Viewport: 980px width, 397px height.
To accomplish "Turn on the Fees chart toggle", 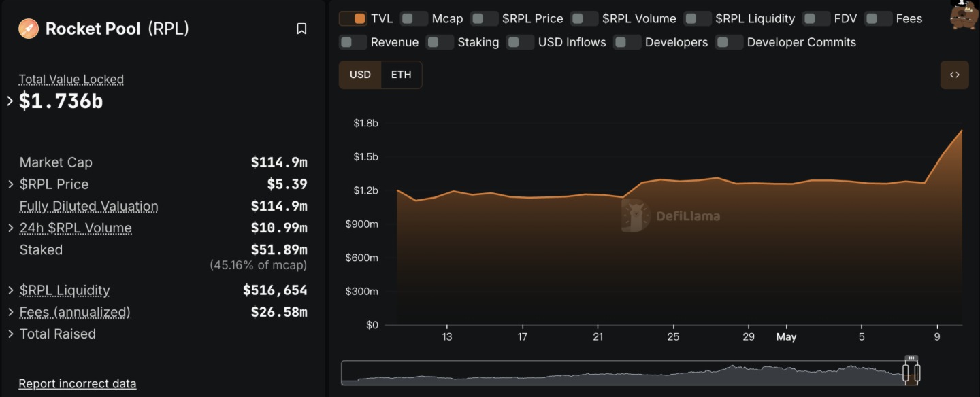I will pyautogui.click(x=878, y=18).
